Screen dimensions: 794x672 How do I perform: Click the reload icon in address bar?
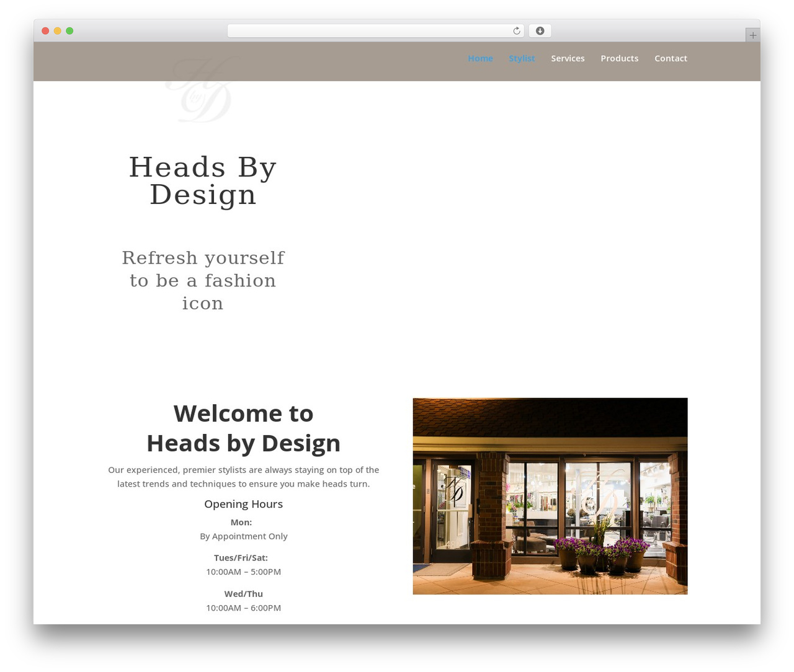(x=516, y=31)
